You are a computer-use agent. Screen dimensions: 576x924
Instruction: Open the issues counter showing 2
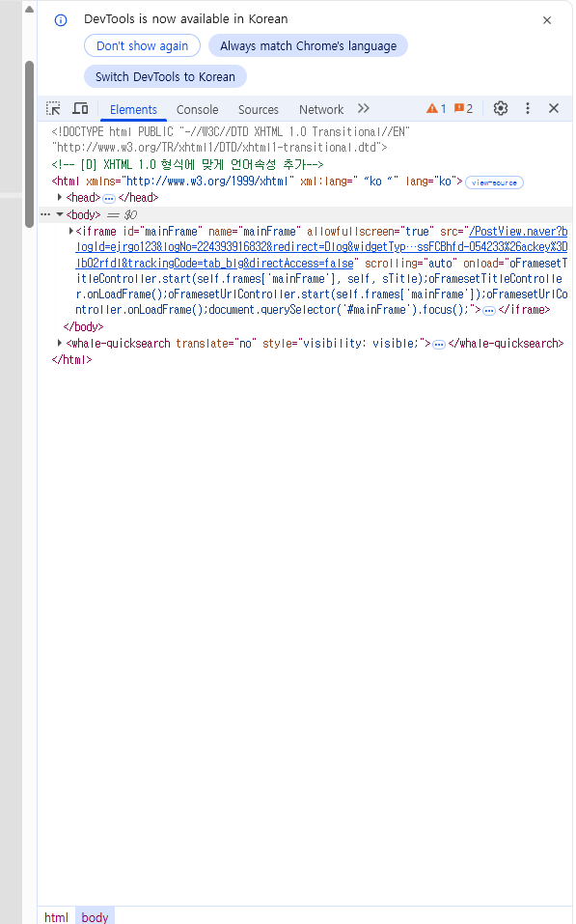click(x=463, y=108)
